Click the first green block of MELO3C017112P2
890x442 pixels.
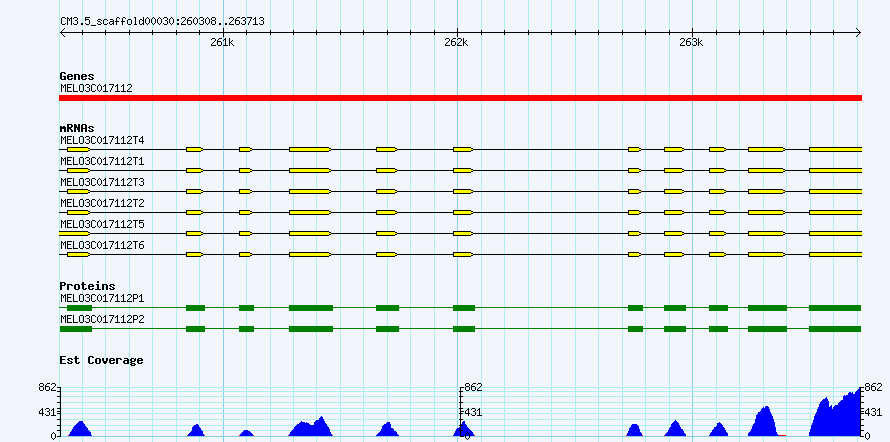point(75,329)
